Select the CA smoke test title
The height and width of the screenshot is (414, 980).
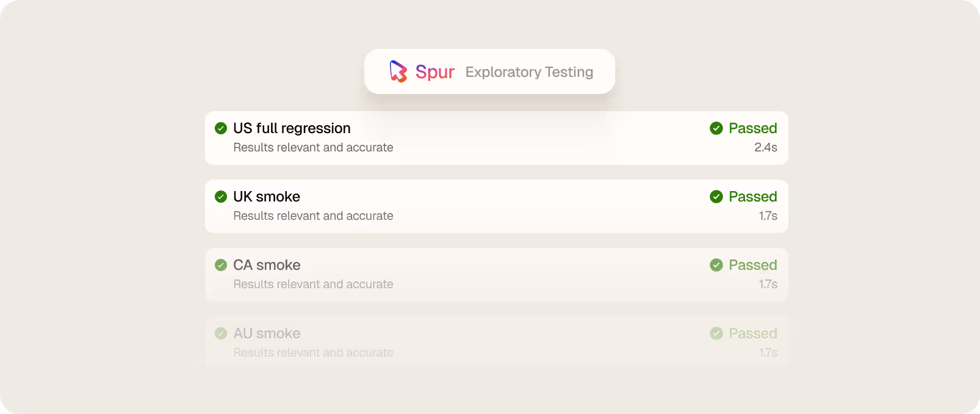267,265
